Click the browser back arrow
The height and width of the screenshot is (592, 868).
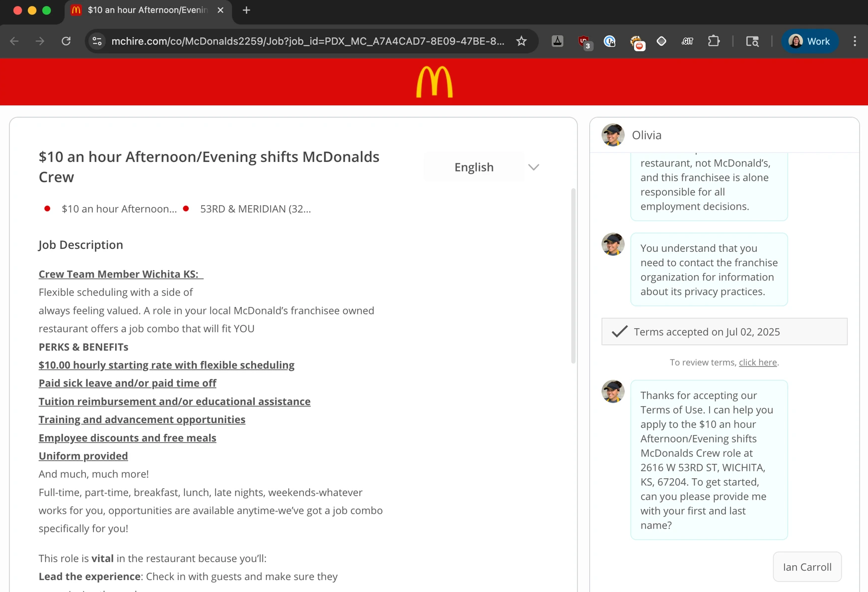click(x=14, y=41)
